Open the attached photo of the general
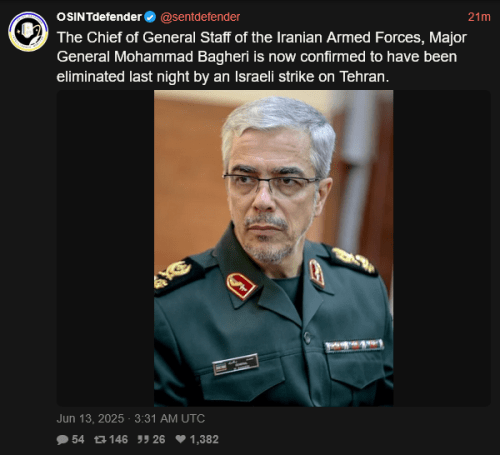Viewport: 500px width, 455px height. click(273, 248)
